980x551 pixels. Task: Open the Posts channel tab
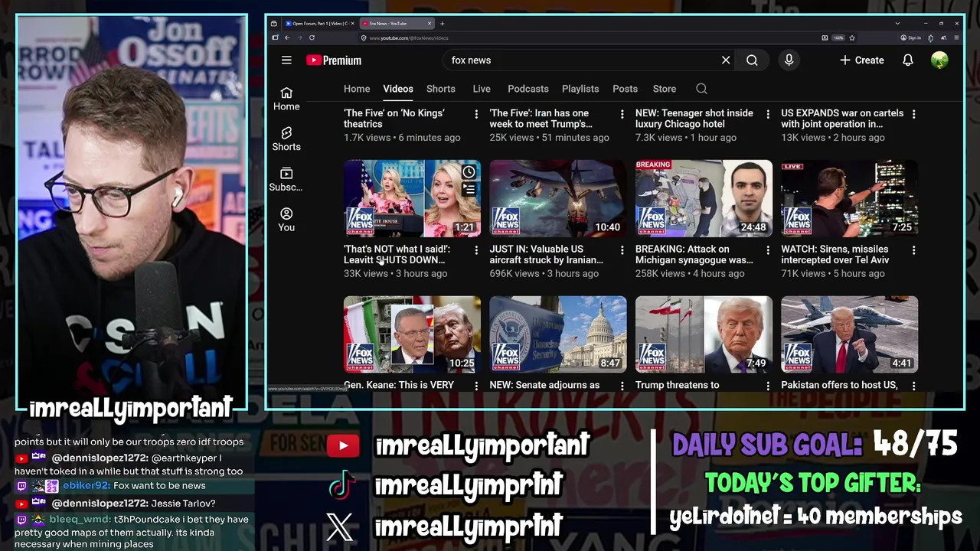click(625, 89)
